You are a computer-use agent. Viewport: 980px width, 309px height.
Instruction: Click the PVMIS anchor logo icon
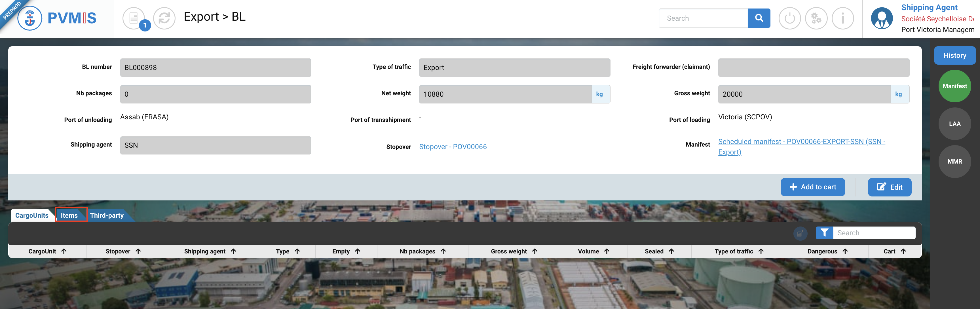pos(30,18)
